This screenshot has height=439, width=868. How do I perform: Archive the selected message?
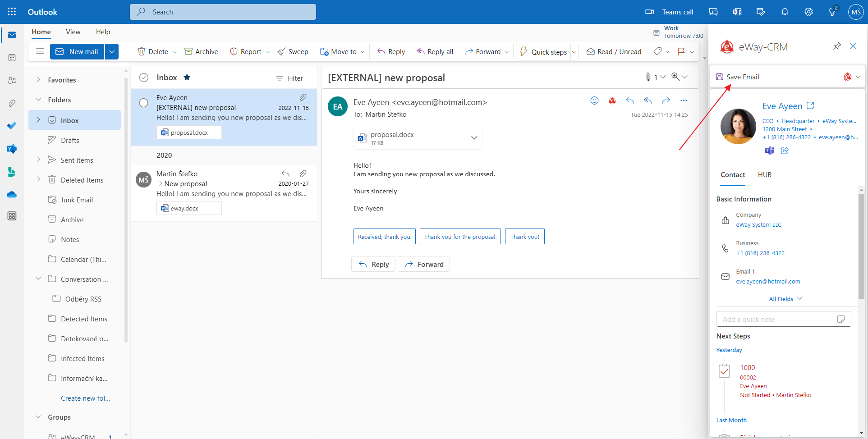click(x=201, y=51)
